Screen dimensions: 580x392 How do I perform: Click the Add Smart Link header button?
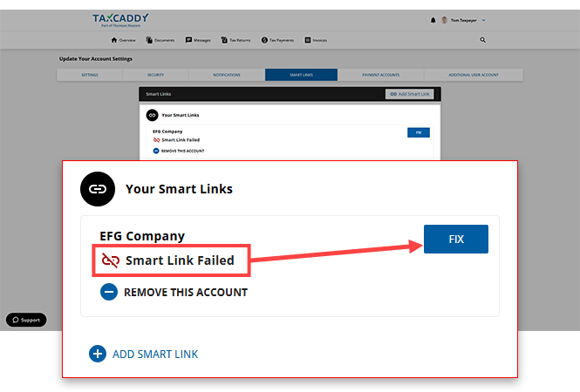tap(409, 94)
